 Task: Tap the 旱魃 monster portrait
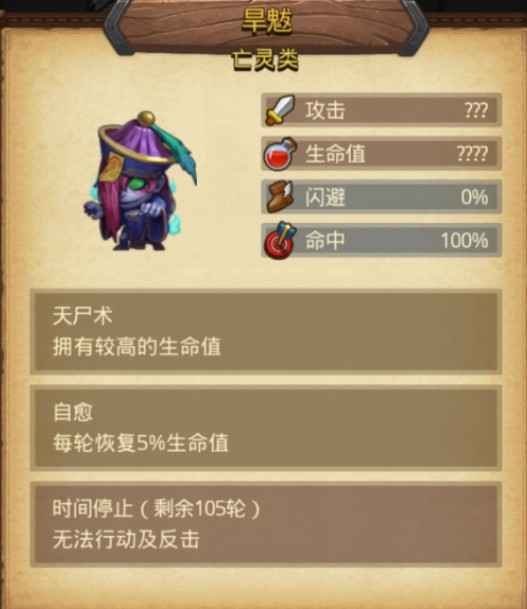140,181
